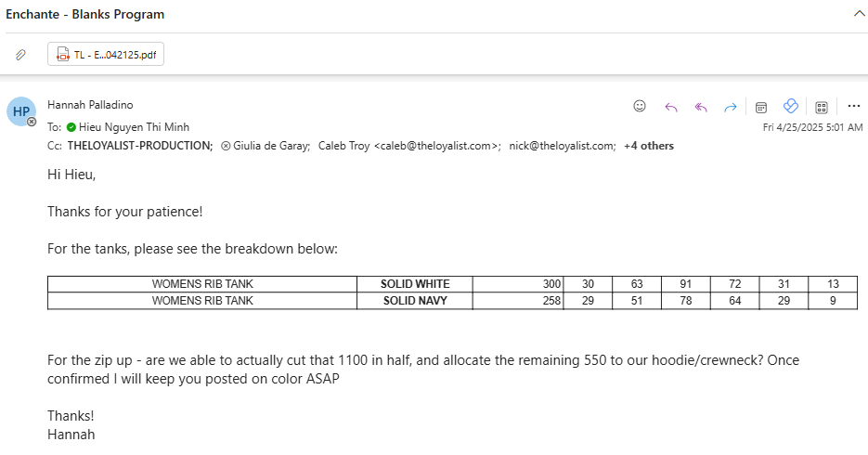
Task: Reply to Hannah's email
Action: (671, 107)
